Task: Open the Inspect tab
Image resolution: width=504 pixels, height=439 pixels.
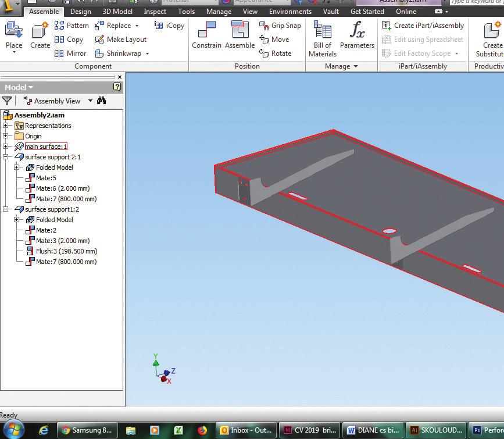Action: 155,12
